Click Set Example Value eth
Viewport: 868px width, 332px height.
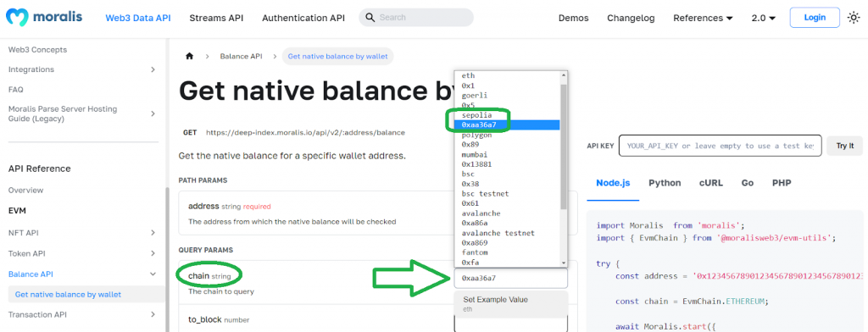pyautogui.click(x=511, y=304)
